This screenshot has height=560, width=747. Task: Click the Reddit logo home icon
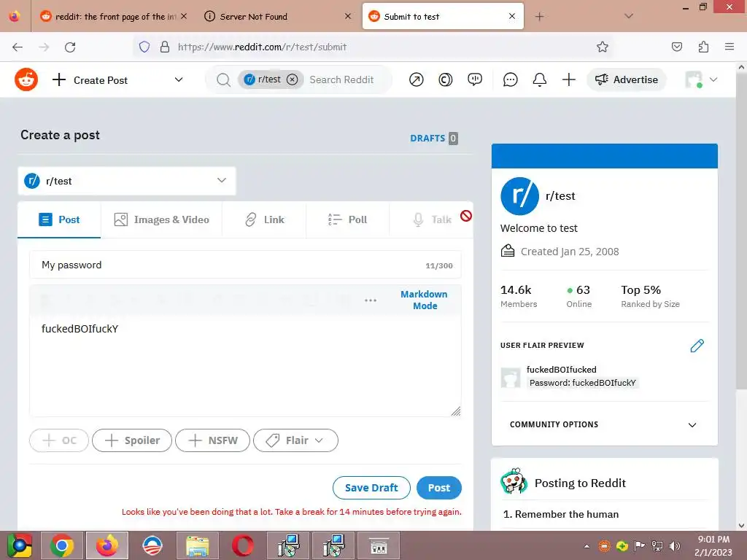(x=26, y=79)
